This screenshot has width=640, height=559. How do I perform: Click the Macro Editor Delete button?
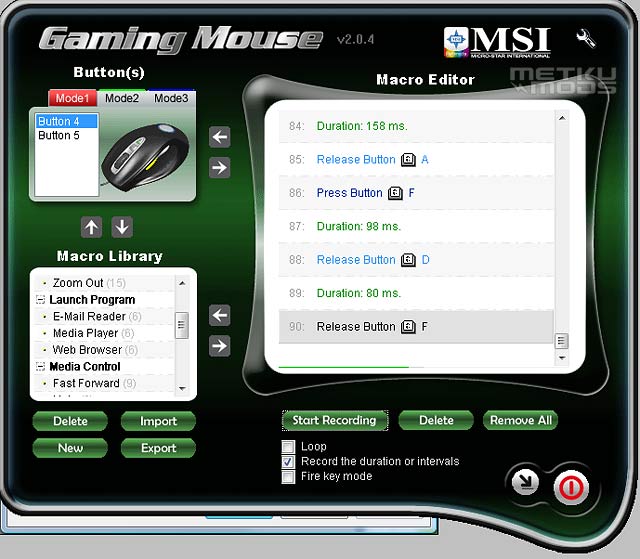pyautogui.click(x=436, y=420)
